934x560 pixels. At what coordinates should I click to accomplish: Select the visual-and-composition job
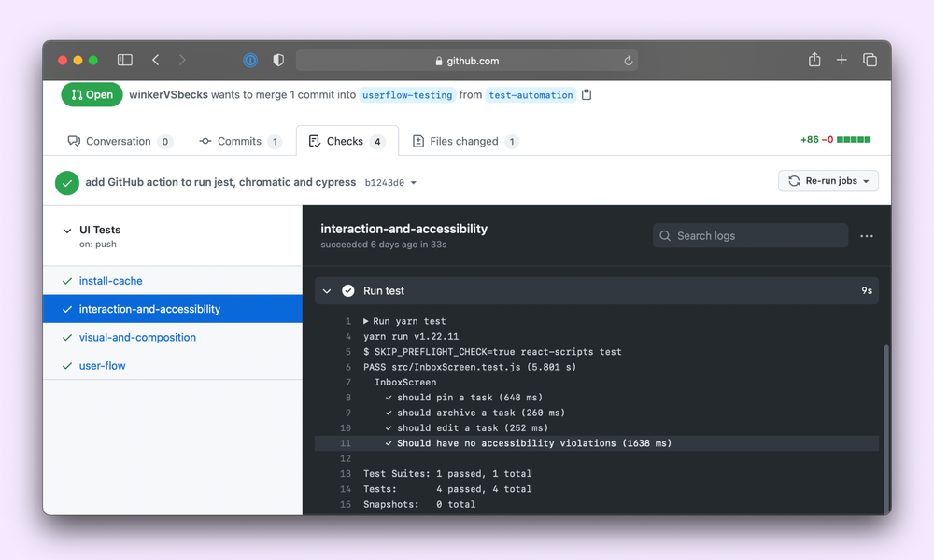137,338
